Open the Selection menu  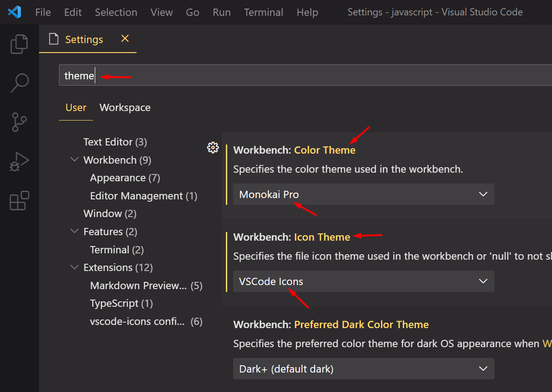[x=116, y=12]
